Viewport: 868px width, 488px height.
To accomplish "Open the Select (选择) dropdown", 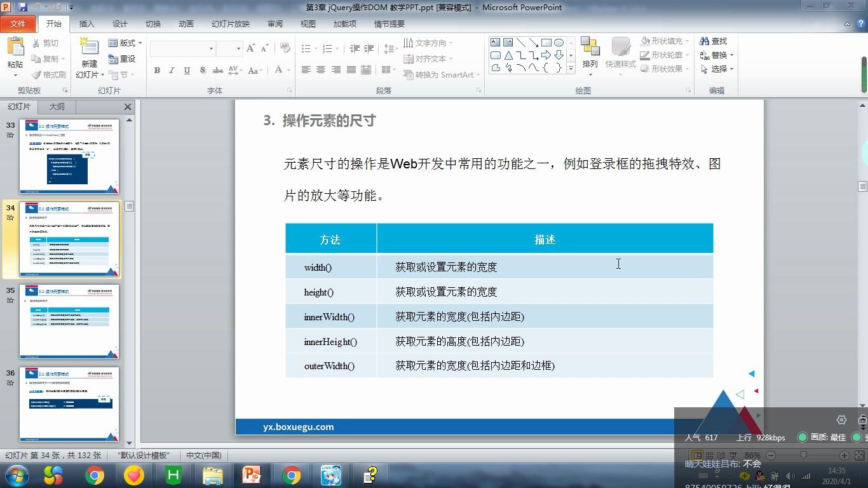I will click(x=717, y=69).
